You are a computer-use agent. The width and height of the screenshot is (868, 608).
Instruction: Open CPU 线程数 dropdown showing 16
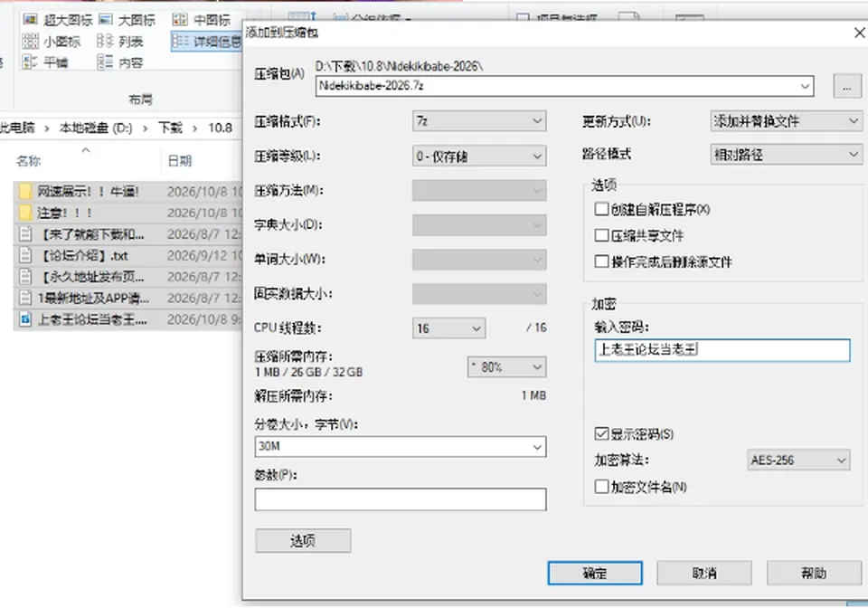pyautogui.click(x=449, y=328)
